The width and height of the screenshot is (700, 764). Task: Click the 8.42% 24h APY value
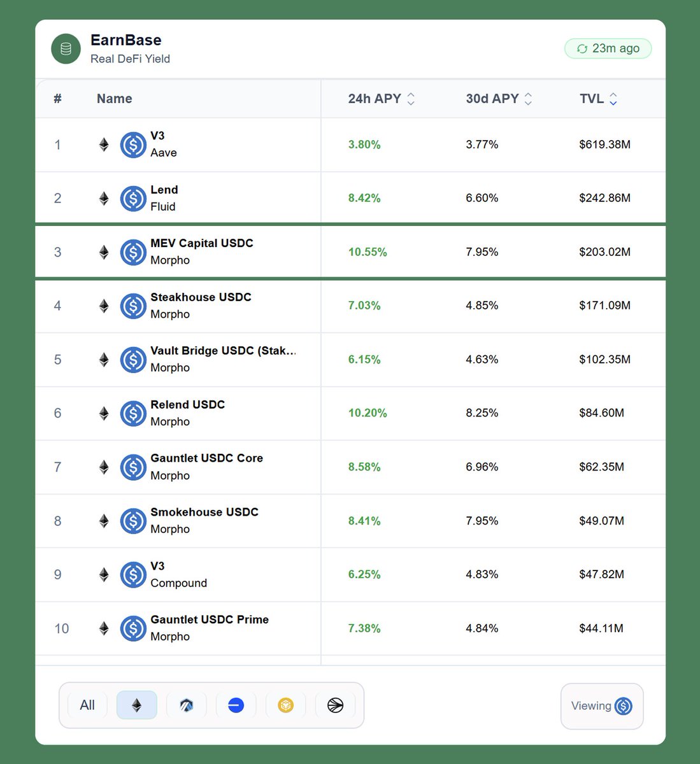point(364,199)
